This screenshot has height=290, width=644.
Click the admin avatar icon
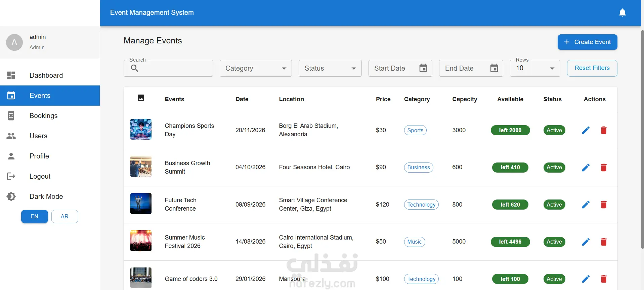click(x=14, y=42)
